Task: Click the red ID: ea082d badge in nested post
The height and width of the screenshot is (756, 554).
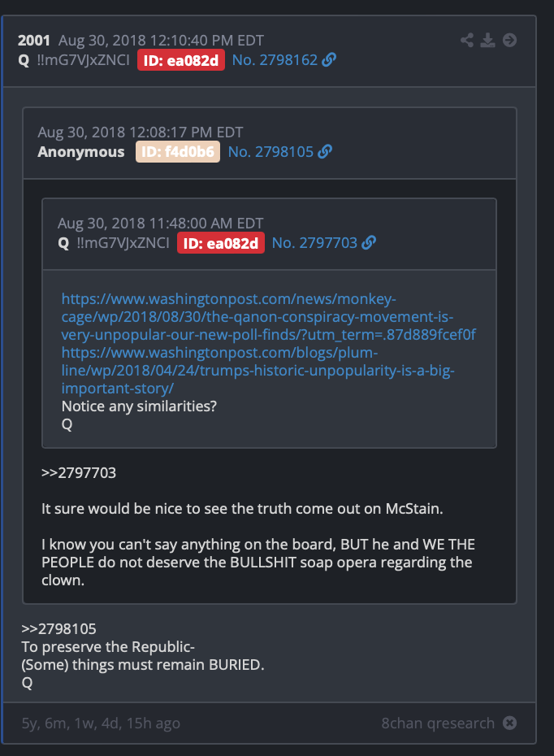Action: tap(221, 243)
